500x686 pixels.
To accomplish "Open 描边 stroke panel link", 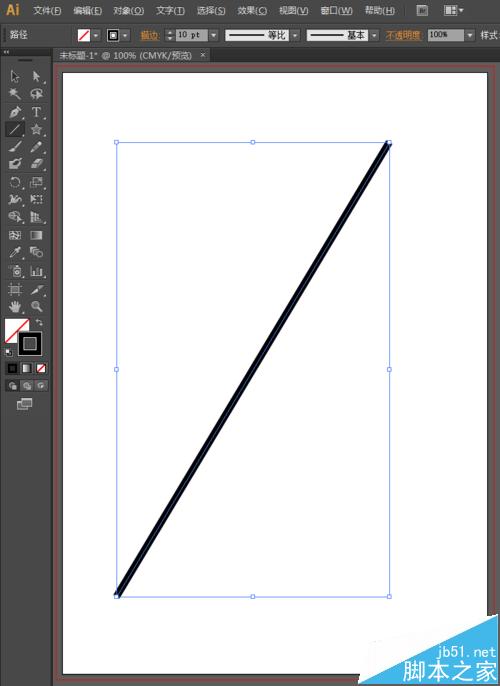I will pos(150,35).
